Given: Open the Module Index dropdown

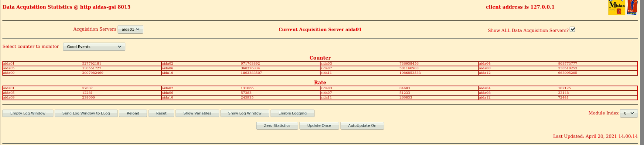Looking at the screenshot, I should pyautogui.click(x=629, y=113).
